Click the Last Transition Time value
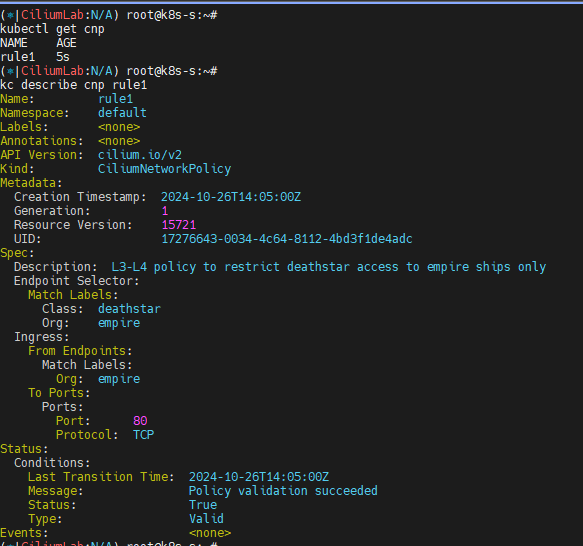This screenshot has height=546, width=583. coord(259,477)
